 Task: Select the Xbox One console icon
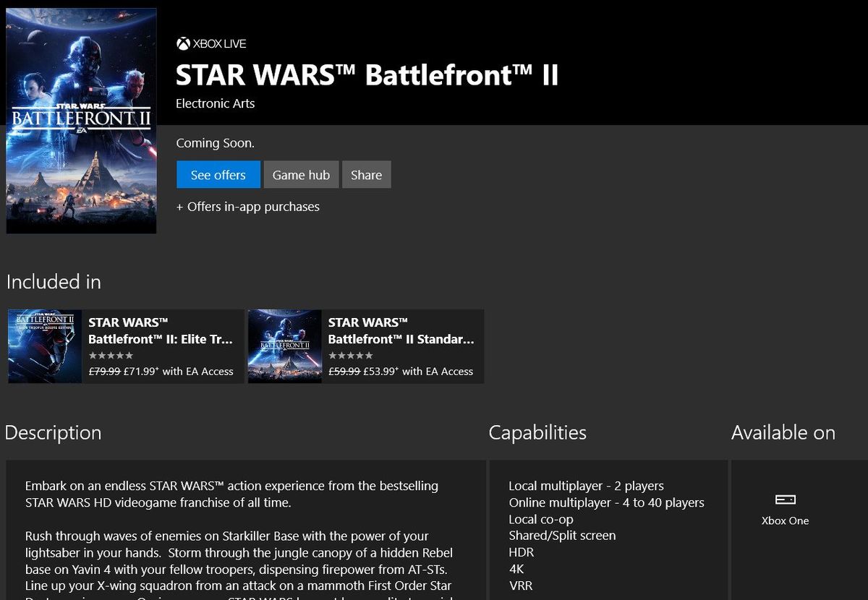786,499
